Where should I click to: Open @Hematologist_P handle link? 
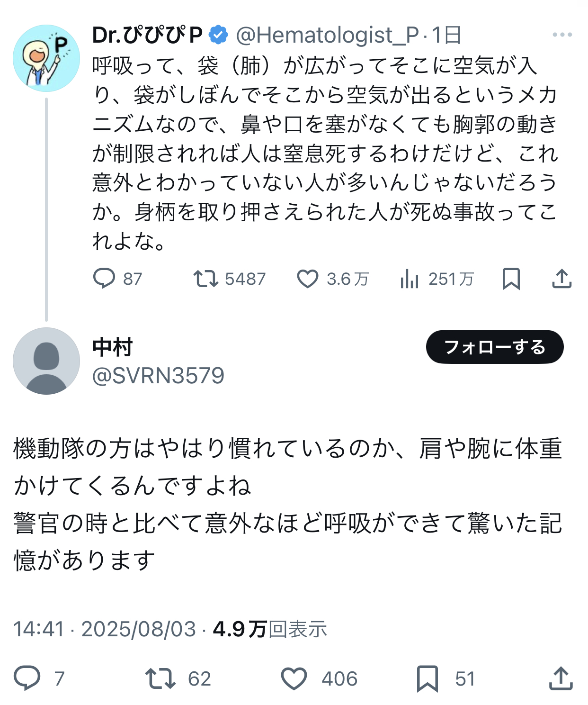(327, 35)
